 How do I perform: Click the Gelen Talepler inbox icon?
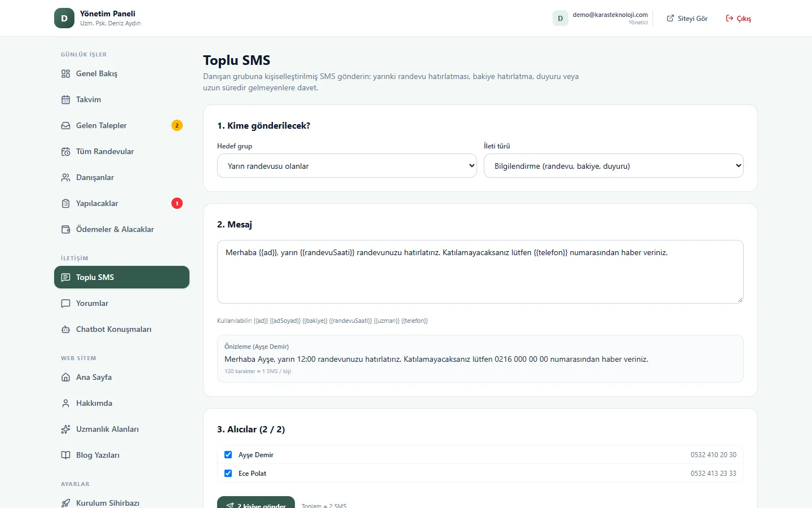65,125
